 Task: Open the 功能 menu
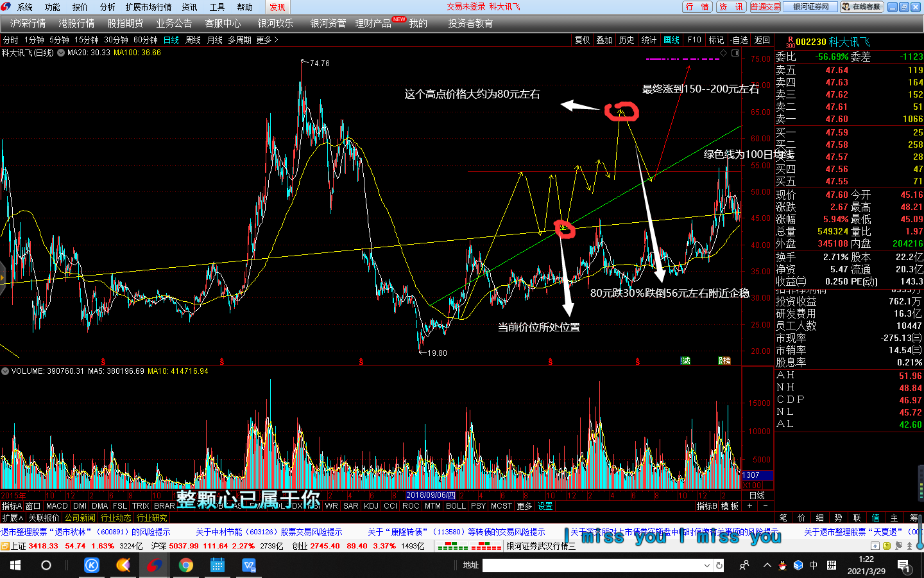point(52,7)
